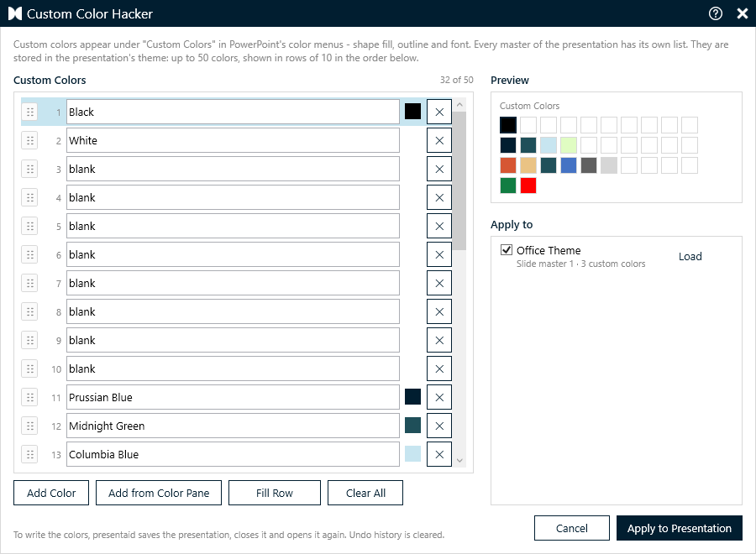Image resolution: width=756 pixels, height=554 pixels.
Task: Click Add from Color Pane button
Action: 159,493
